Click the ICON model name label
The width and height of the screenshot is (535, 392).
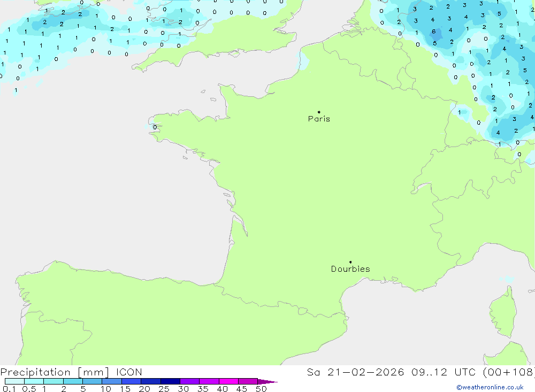pyautogui.click(x=129, y=372)
